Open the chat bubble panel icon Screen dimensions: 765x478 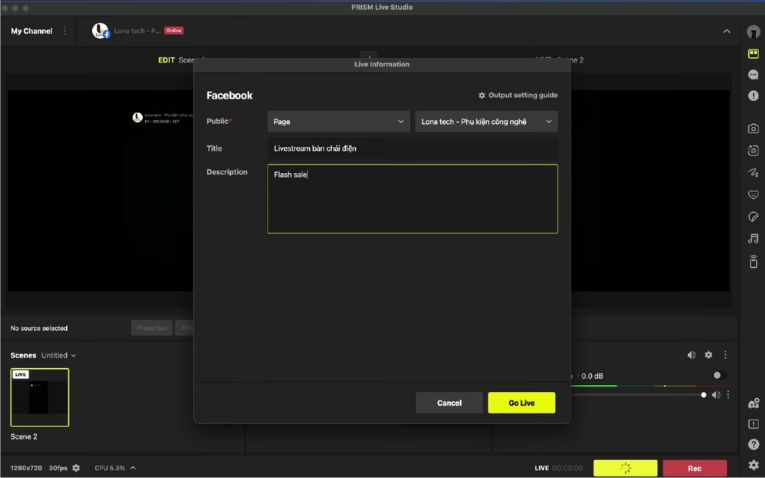click(x=753, y=74)
